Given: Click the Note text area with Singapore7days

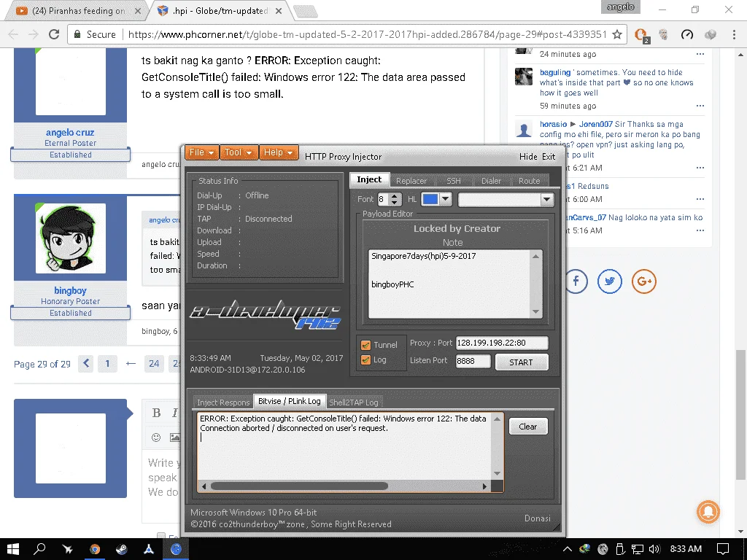Looking at the screenshot, I should (x=449, y=284).
